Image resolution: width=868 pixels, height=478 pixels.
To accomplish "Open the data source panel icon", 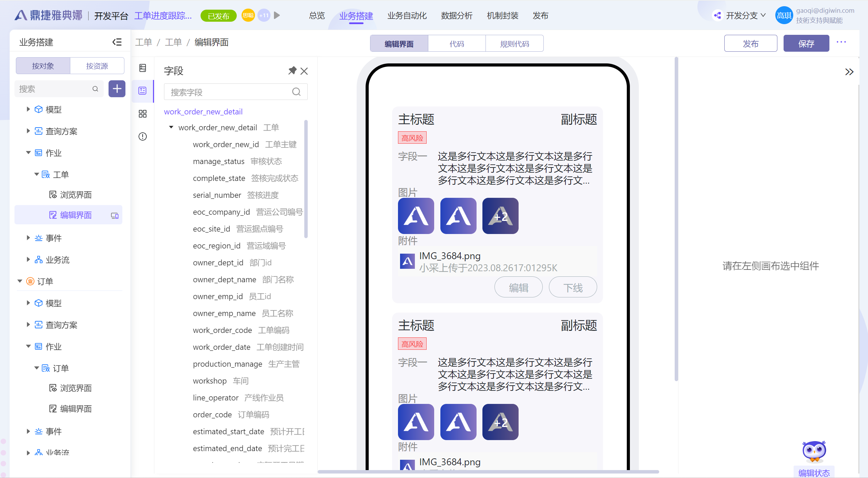I will click(x=143, y=68).
